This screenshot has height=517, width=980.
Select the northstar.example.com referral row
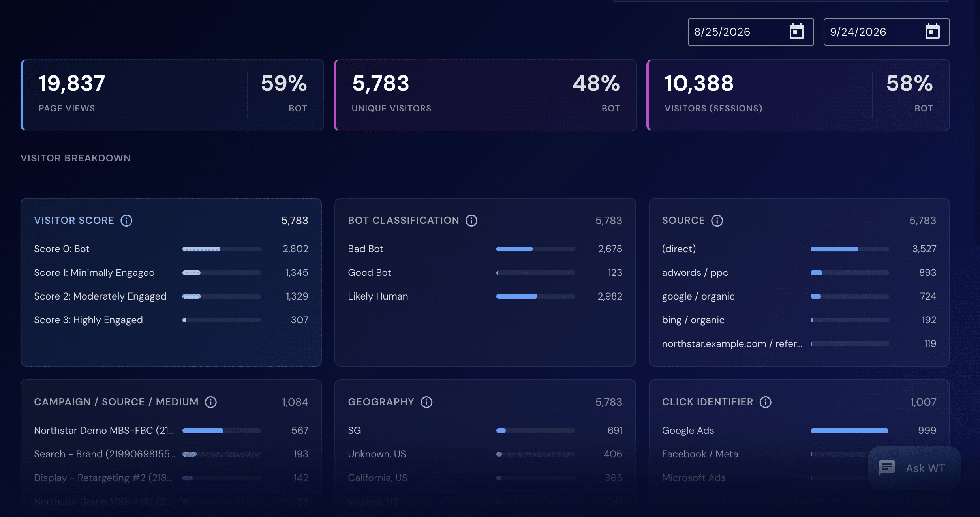[799, 344]
